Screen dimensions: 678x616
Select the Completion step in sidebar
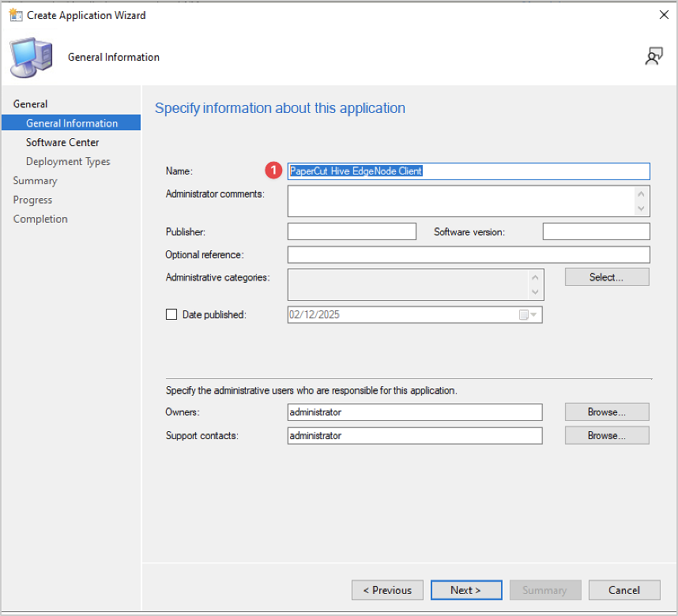[40, 219]
